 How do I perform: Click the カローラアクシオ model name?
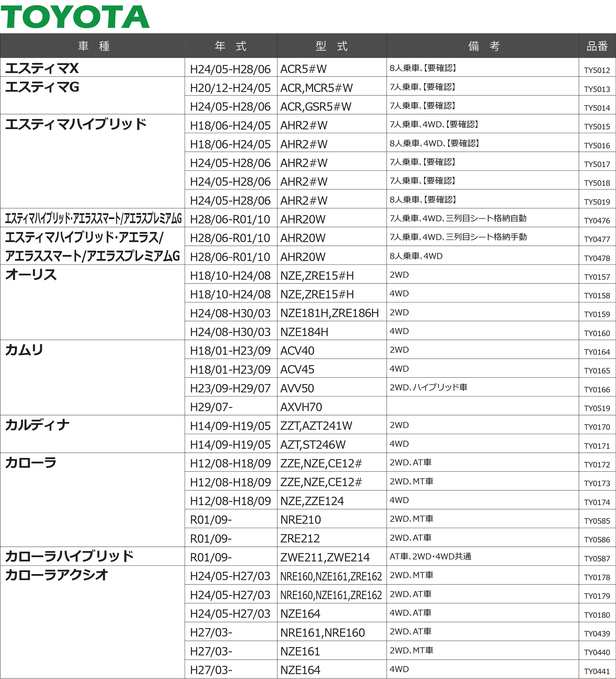click(56, 575)
